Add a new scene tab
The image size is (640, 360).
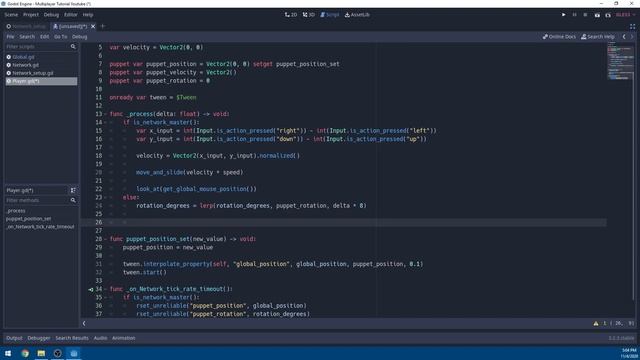point(103,26)
